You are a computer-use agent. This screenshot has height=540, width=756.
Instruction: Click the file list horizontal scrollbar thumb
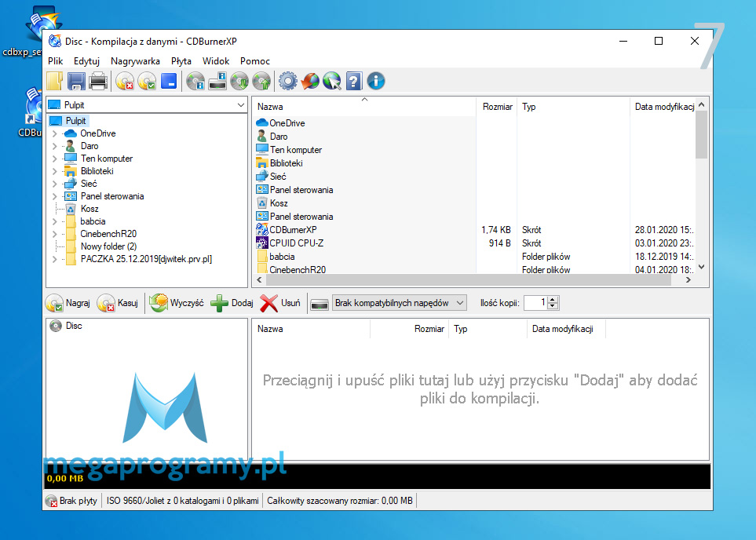tap(468, 279)
